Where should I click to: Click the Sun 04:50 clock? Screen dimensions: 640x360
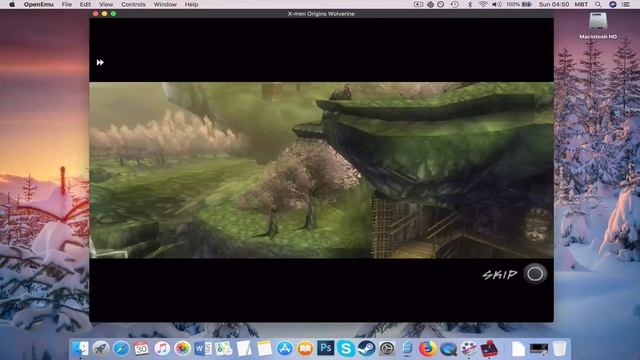pyautogui.click(x=553, y=4)
